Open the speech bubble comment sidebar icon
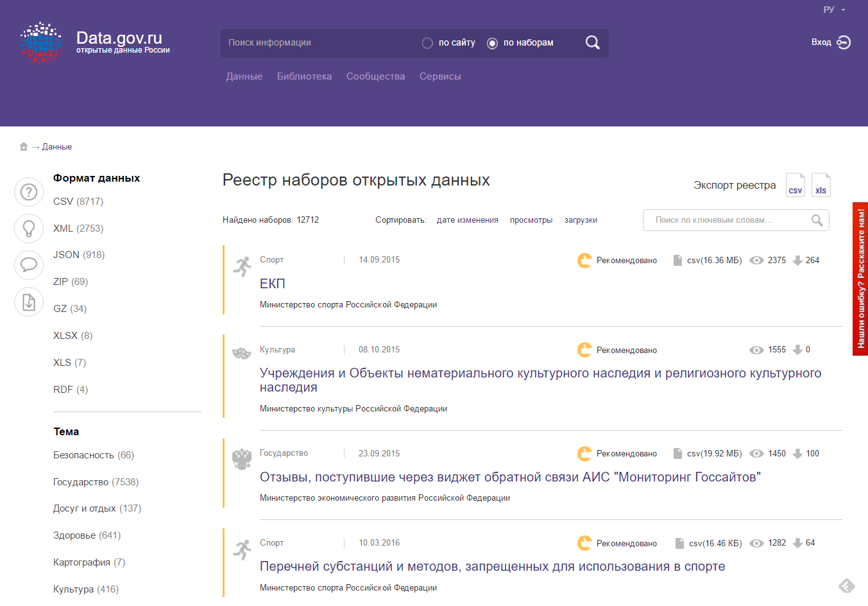868x606 pixels. [29, 264]
